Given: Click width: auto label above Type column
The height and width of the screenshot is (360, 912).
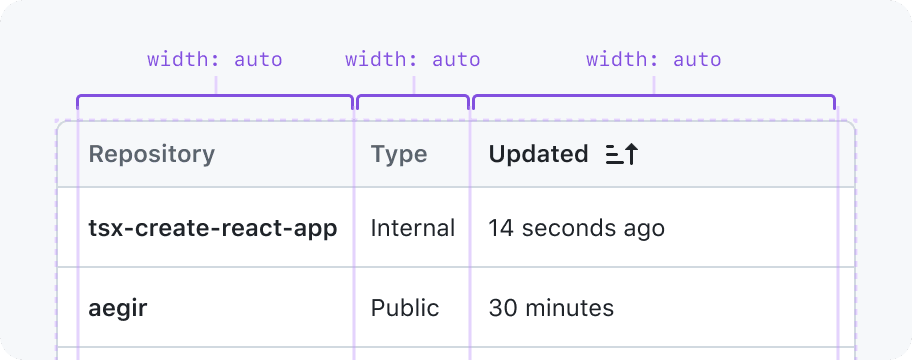Looking at the screenshot, I should (412, 59).
